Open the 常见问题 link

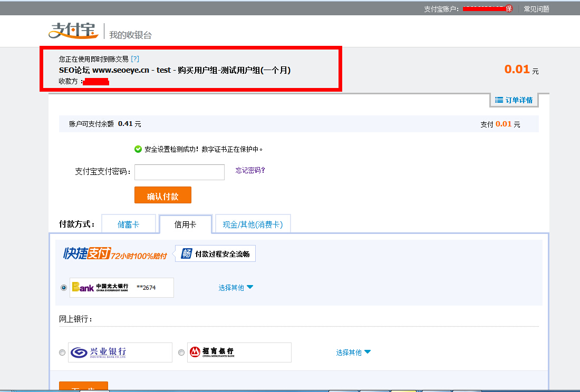coord(536,9)
